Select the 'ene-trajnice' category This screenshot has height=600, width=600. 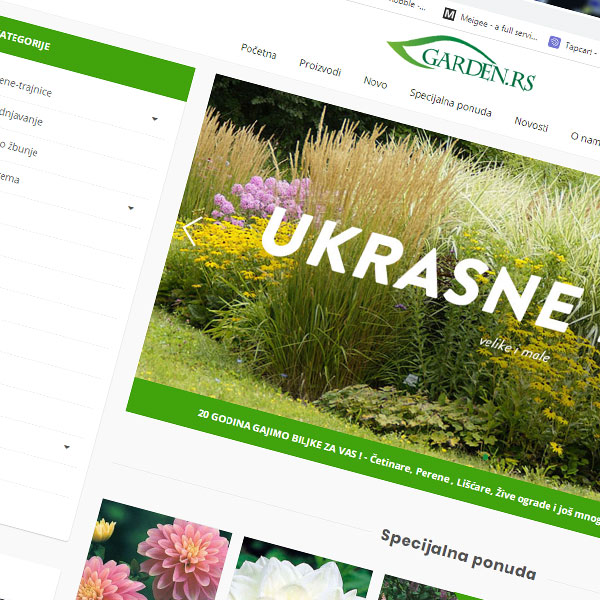coord(25,87)
